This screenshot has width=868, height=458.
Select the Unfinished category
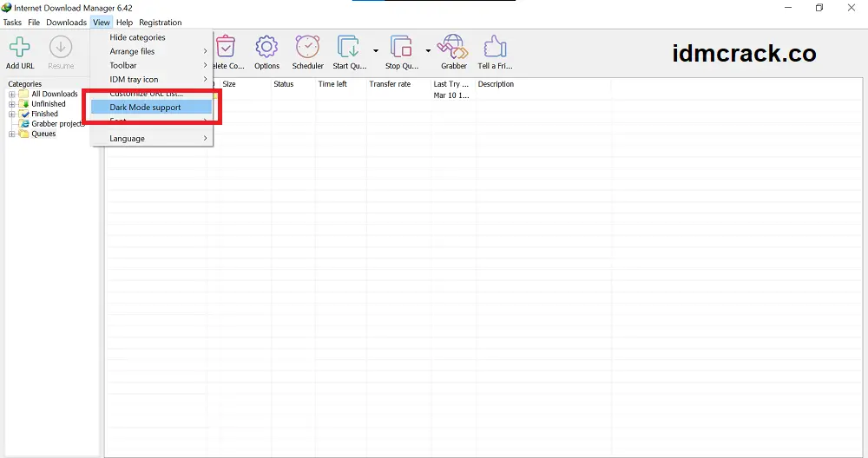point(48,104)
